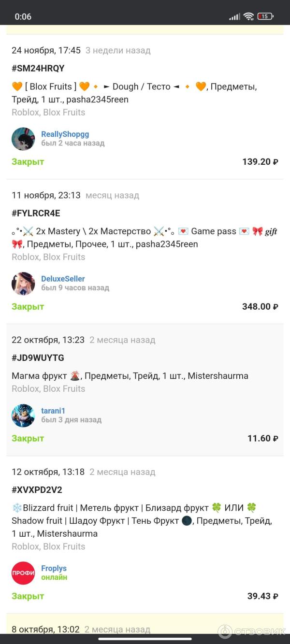Open ReallyShopgg seller avatar
Viewport: 290px width, 644px height.
click(23, 139)
